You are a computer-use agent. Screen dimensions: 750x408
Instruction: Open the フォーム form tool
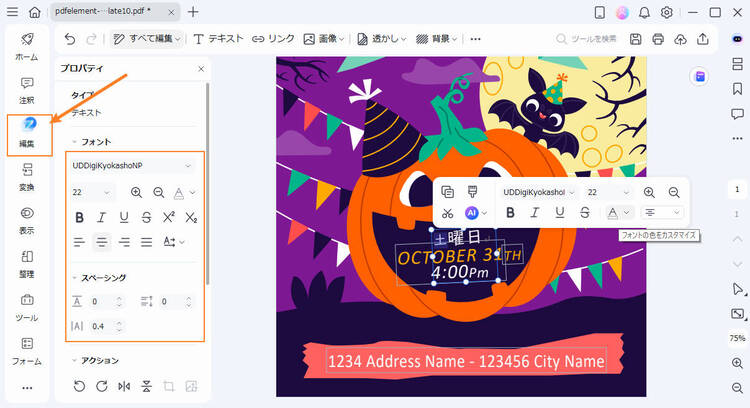(x=27, y=351)
